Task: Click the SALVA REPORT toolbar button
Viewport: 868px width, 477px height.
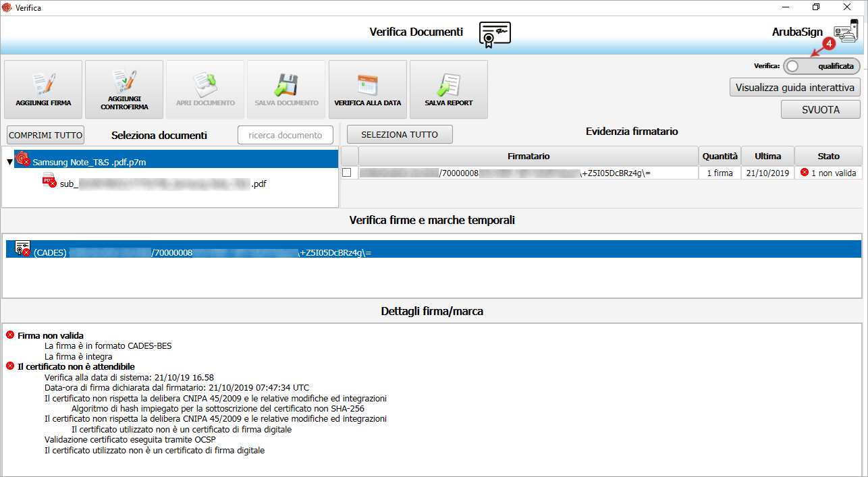Action: pyautogui.click(x=449, y=89)
